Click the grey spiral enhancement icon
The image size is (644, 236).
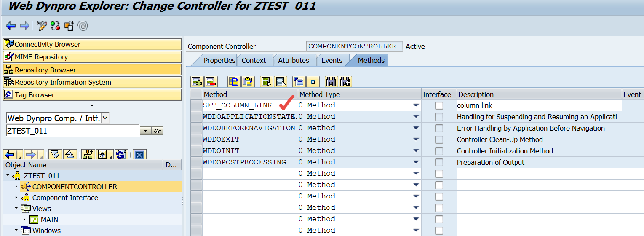point(83,26)
